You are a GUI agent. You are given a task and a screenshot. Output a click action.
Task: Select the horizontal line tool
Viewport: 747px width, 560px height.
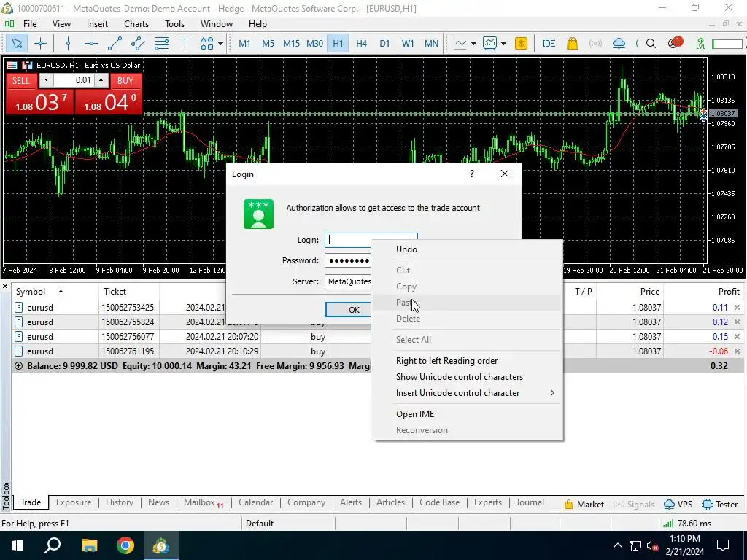pyautogui.click(x=91, y=44)
